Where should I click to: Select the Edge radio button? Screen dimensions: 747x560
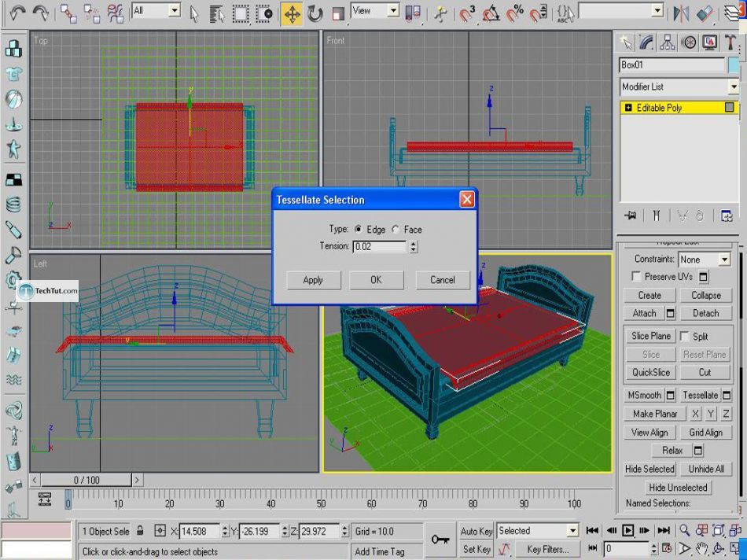coord(359,229)
